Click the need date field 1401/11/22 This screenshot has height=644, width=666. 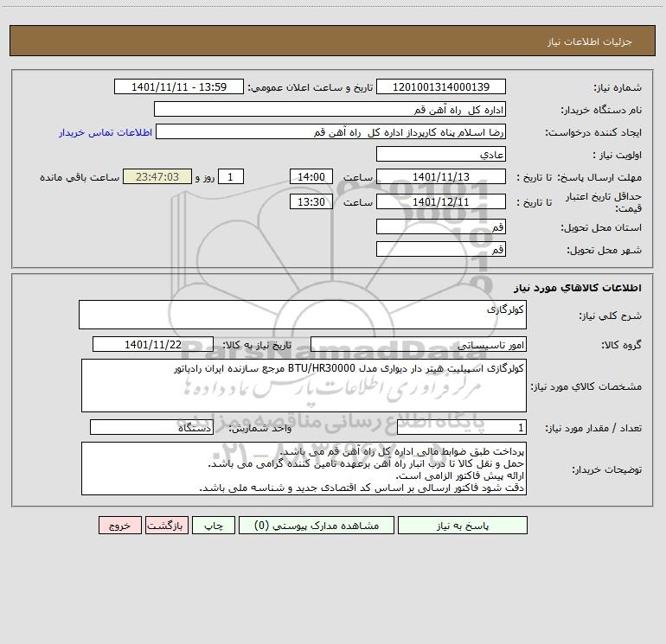(153, 344)
